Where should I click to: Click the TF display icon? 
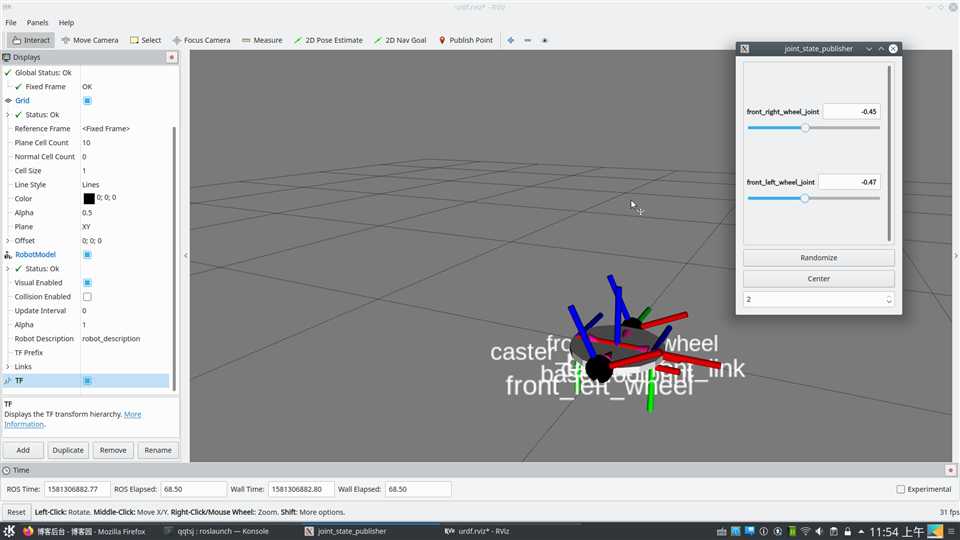8,381
